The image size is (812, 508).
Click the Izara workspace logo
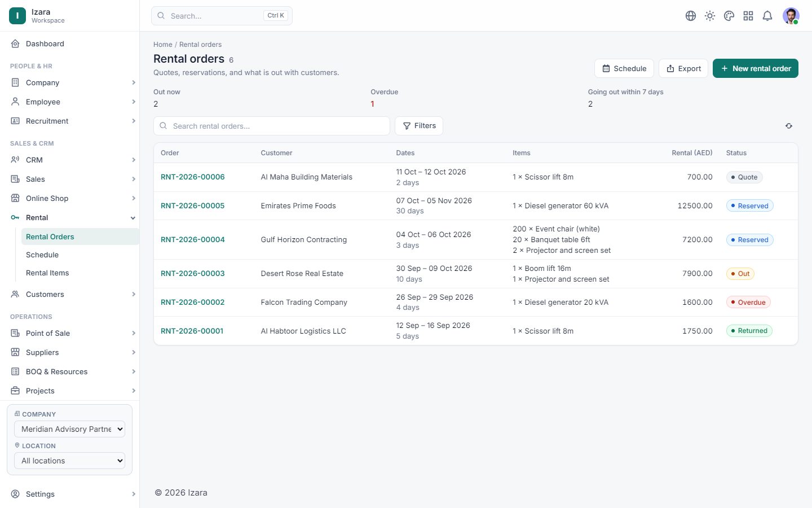click(x=17, y=16)
